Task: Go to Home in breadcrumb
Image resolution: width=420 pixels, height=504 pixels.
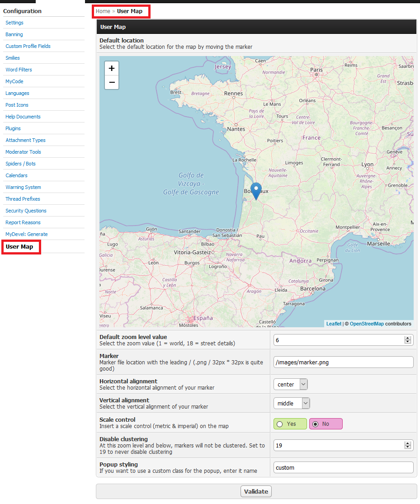Action: click(103, 11)
